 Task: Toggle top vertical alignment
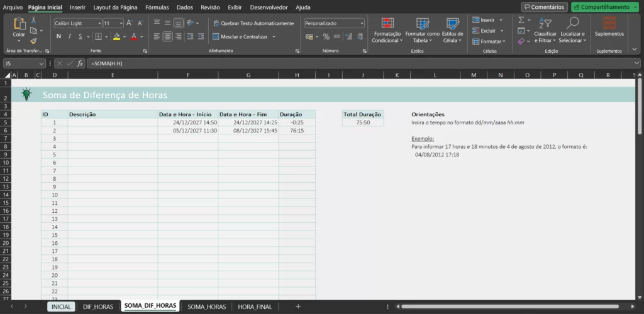(157, 23)
